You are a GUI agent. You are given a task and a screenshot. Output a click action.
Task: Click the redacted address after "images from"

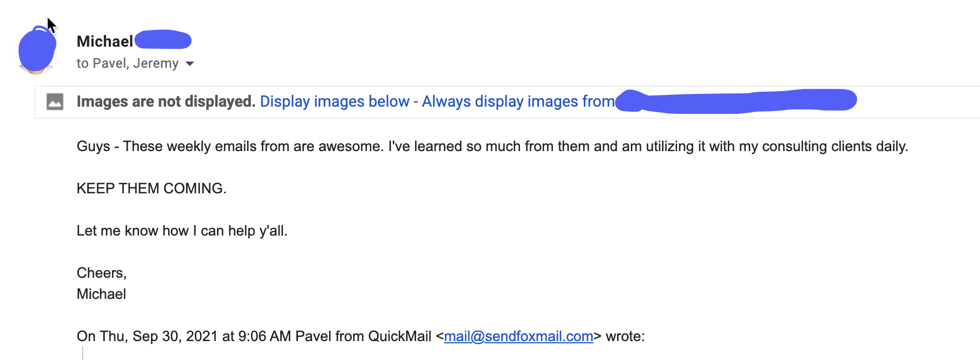click(x=736, y=101)
